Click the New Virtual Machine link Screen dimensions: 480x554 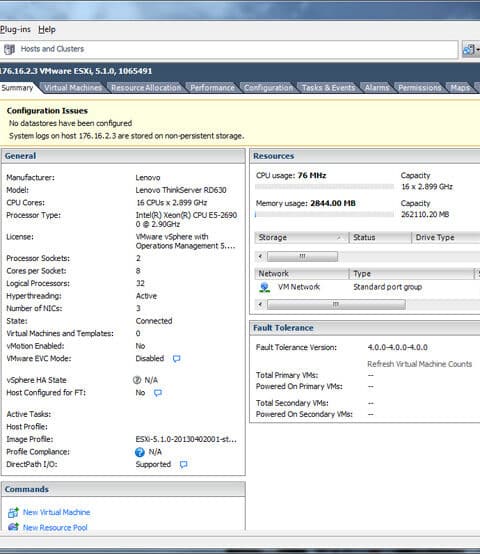[x=57, y=512]
